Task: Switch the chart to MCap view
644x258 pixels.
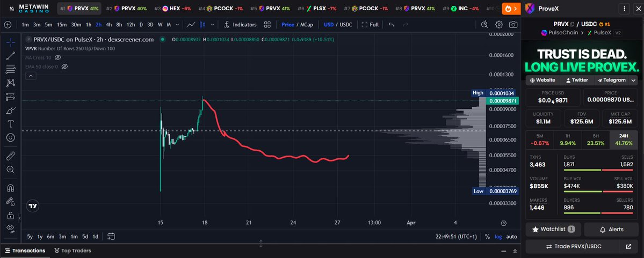Action: click(x=306, y=25)
